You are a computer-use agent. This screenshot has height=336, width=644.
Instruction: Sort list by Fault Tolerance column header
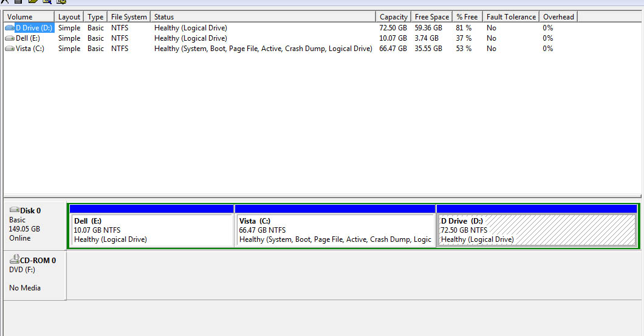[x=511, y=17]
